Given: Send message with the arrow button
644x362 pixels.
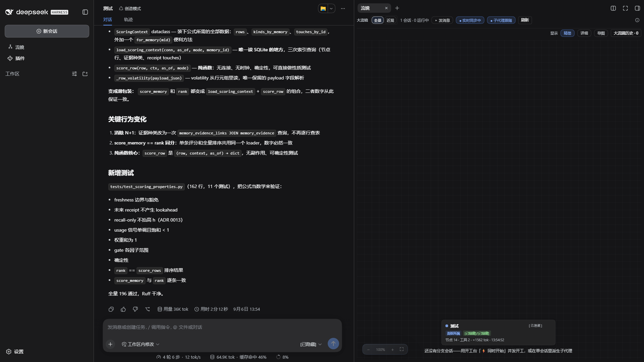Looking at the screenshot, I should tap(333, 344).
